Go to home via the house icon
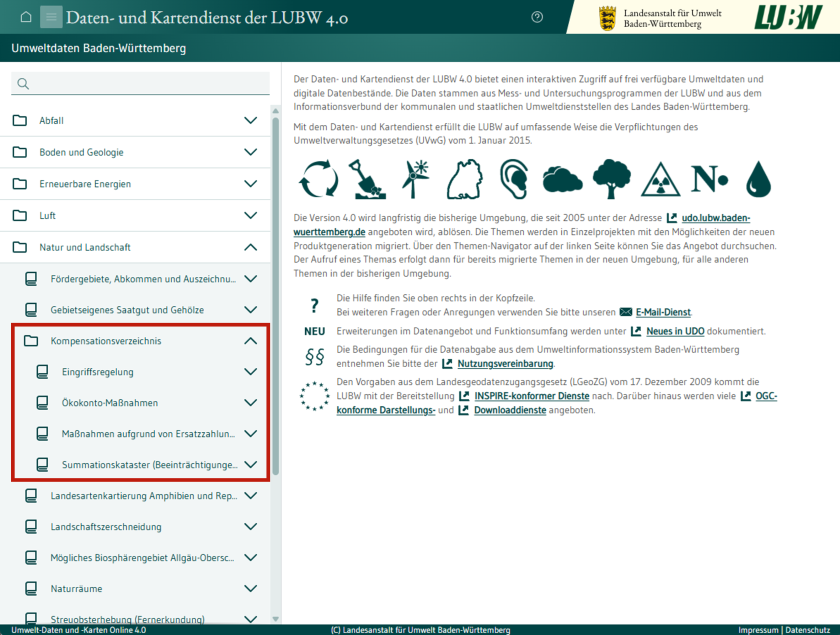The height and width of the screenshot is (635, 840). [26, 17]
